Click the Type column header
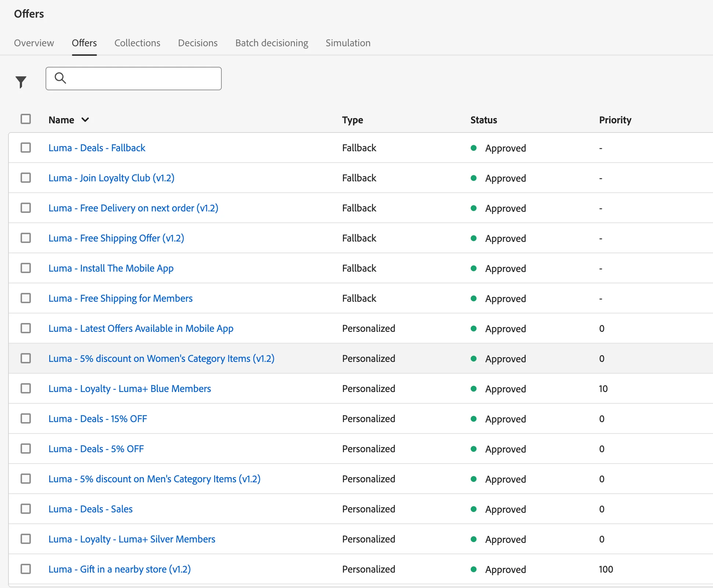Image resolution: width=713 pixels, height=588 pixels. coord(352,120)
